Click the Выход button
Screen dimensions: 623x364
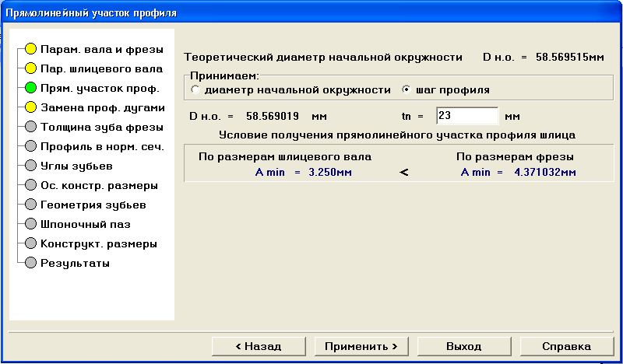click(x=463, y=347)
